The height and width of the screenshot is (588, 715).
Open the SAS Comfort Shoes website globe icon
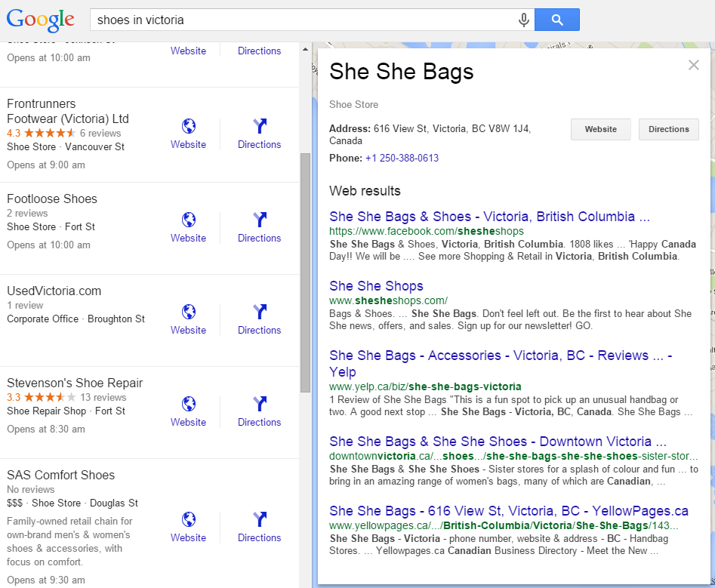[x=189, y=519]
